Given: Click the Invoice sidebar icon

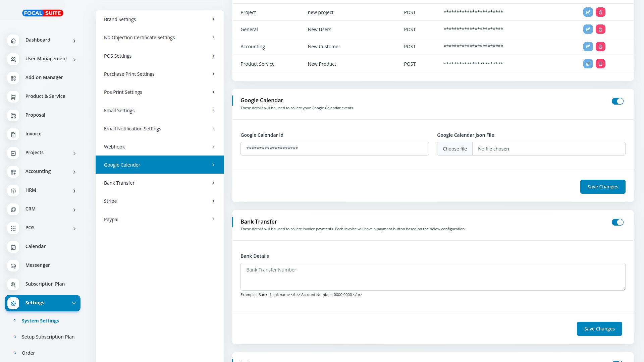Looking at the screenshot, I should pyautogui.click(x=13, y=134).
